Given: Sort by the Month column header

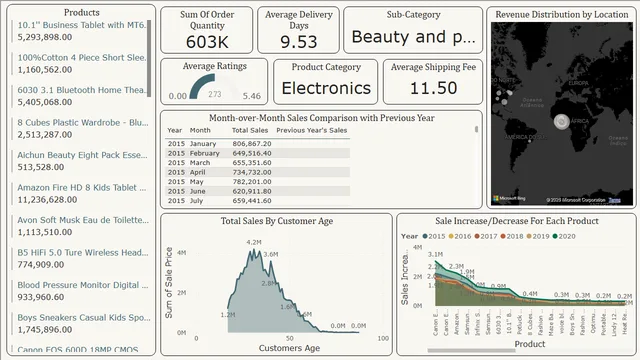Looking at the screenshot, I should 200,130.
